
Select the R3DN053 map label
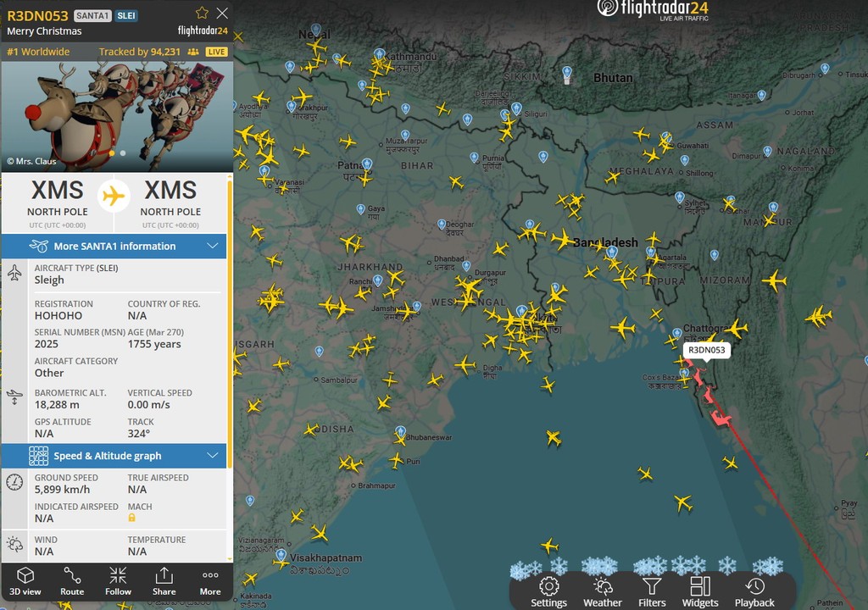point(706,350)
